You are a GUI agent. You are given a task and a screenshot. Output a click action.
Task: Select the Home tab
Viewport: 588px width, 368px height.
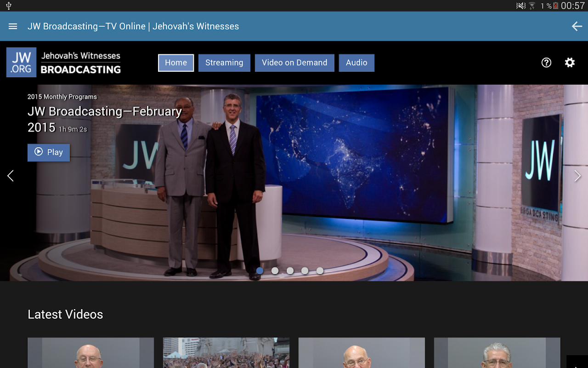click(176, 63)
